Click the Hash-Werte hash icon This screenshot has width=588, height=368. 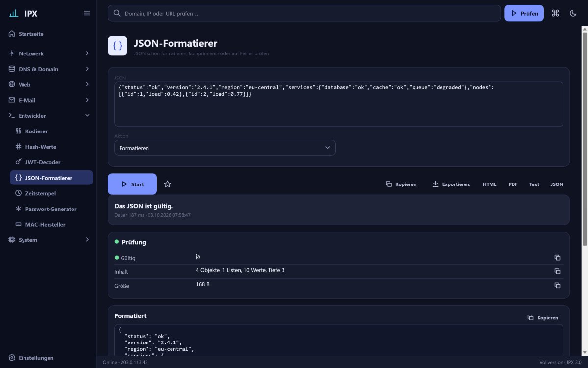click(19, 147)
